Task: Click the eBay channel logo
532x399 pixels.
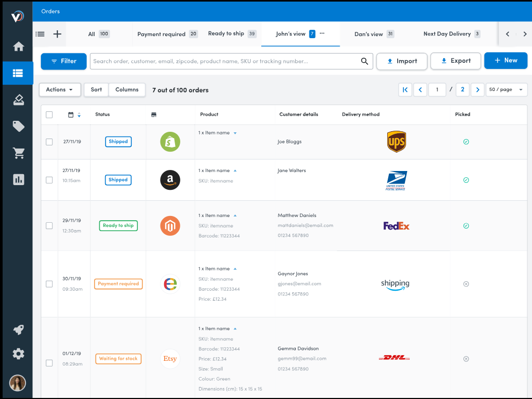Action: click(170, 284)
